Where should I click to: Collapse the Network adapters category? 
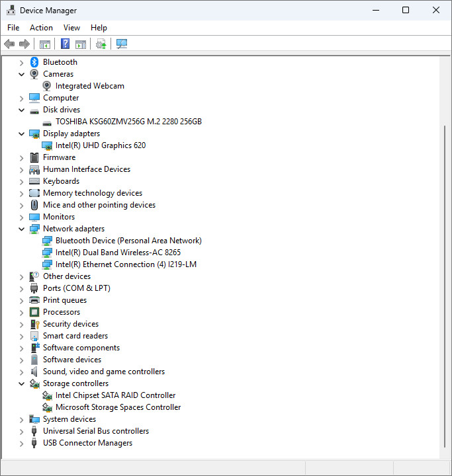(x=21, y=229)
